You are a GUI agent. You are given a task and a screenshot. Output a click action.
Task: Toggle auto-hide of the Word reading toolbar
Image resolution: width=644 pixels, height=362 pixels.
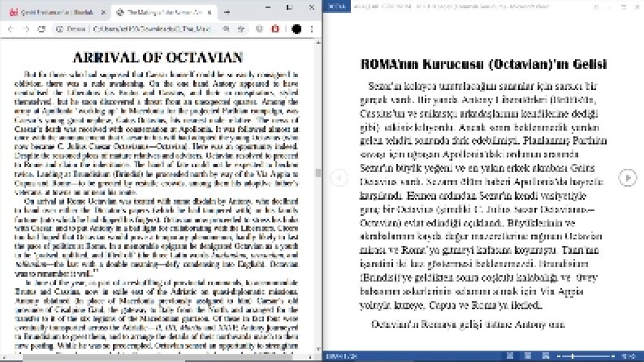coord(596,6)
